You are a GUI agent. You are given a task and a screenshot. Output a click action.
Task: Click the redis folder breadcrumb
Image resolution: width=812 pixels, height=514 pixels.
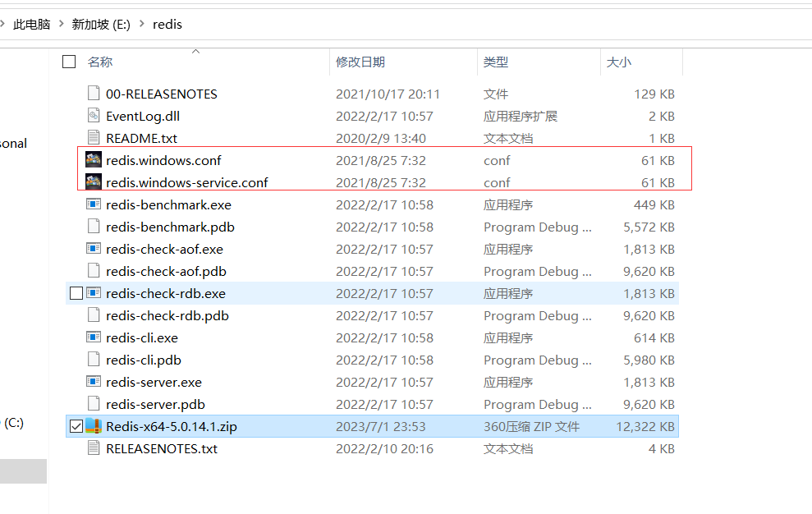[x=167, y=25]
